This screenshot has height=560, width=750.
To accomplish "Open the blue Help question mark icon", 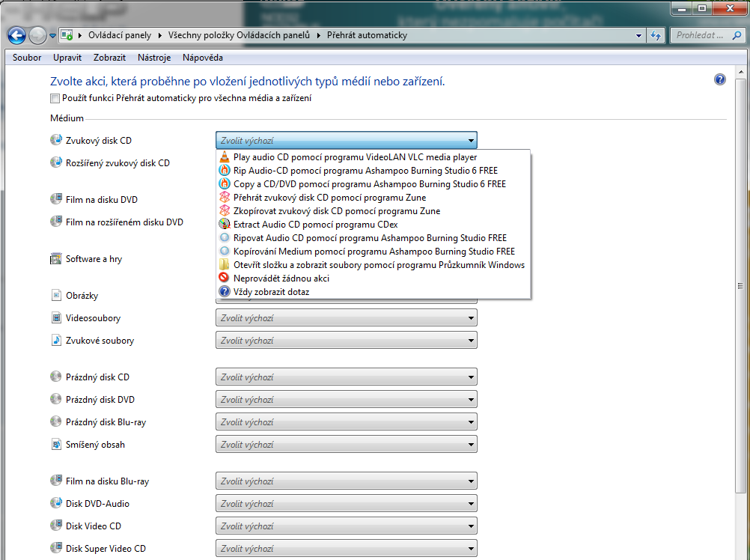I will pos(719,79).
